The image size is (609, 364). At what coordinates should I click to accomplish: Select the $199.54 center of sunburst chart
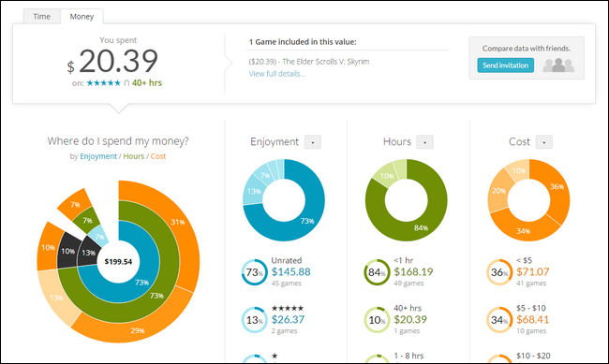[x=118, y=262]
